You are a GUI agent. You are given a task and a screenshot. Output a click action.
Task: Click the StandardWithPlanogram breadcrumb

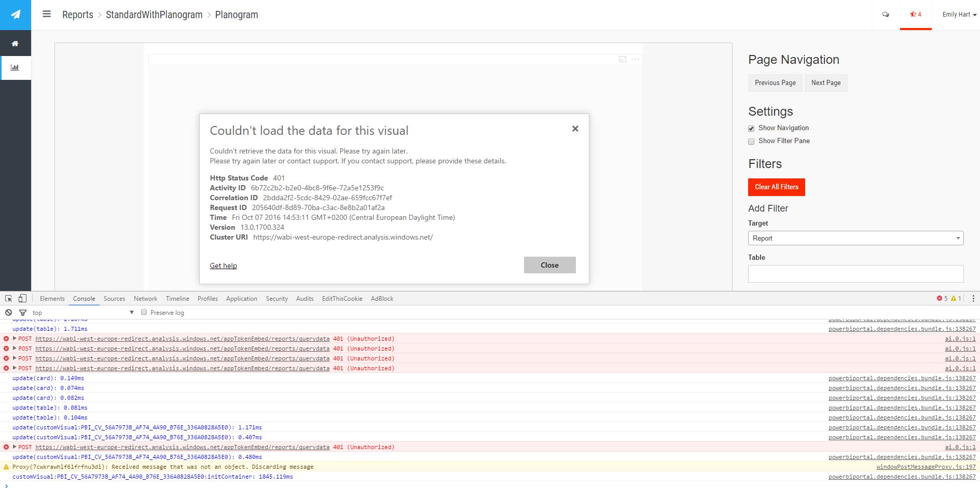pos(154,15)
